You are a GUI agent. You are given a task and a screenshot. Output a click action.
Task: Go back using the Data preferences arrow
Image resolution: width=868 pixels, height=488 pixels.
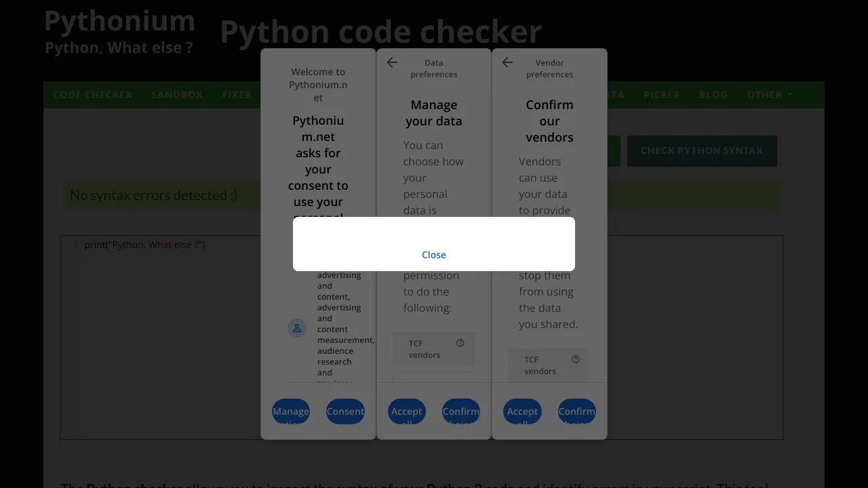pos(392,62)
